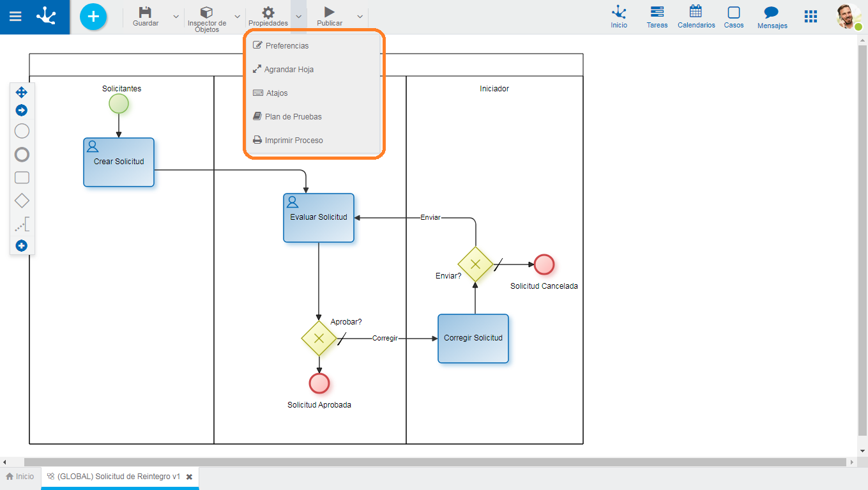The image size is (868, 490).
Task: Select the Evaluar Solicitud task
Action: [x=319, y=218]
